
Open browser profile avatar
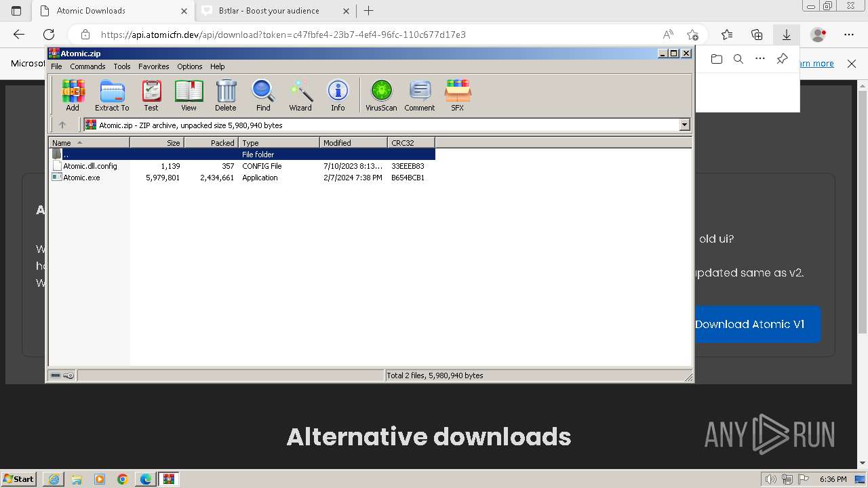tap(818, 35)
